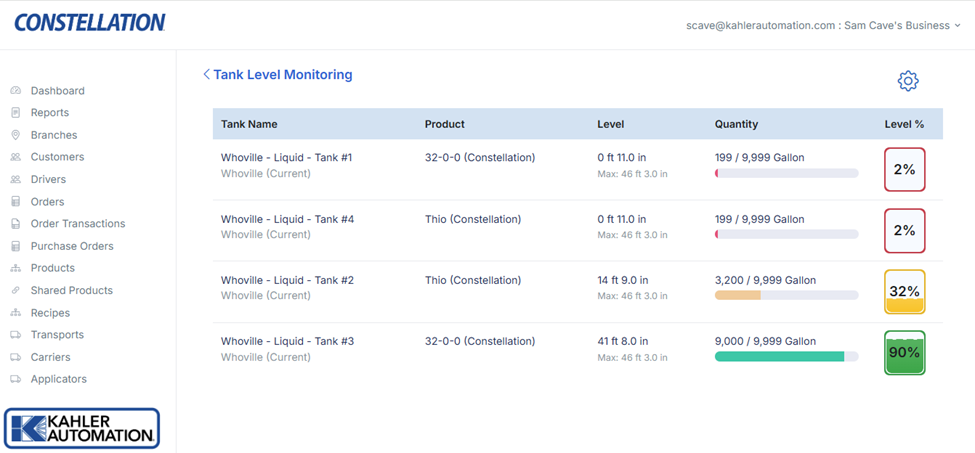The image size is (975, 453).
Task: Click the Recipes hierarchy icon
Action: tap(16, 313)
